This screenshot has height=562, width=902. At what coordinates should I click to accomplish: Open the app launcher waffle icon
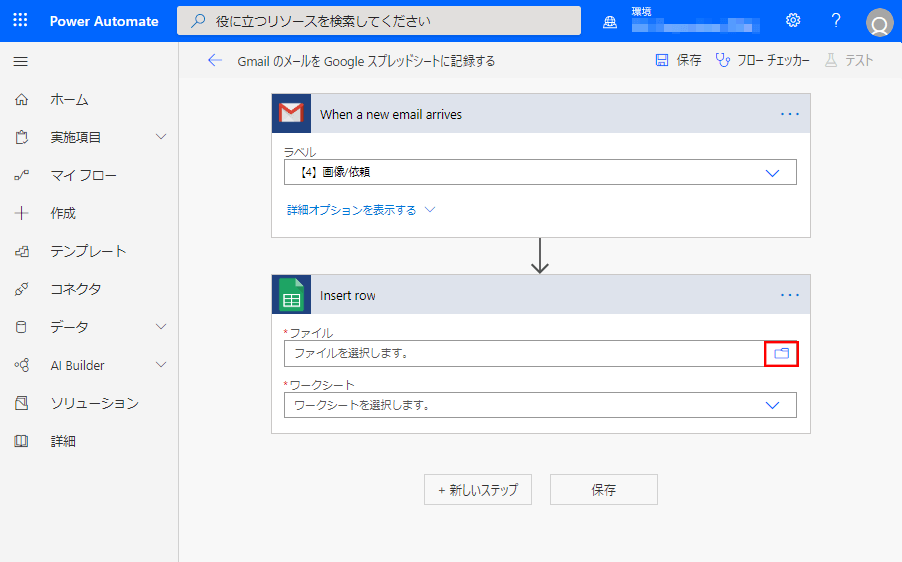(20, 21)
